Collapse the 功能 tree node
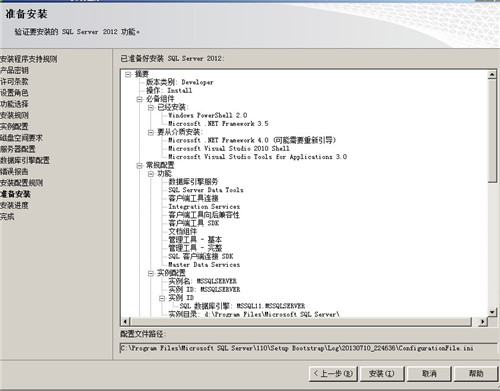Viewport: 500px width, 391px height. pyautogui.click(x=151, y=174)
